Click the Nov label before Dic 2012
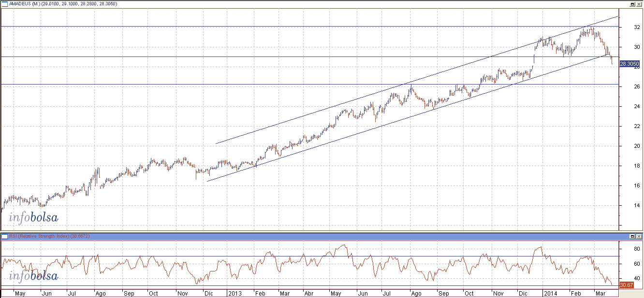This screenshot has height=298, width=644. coord(182,293)
